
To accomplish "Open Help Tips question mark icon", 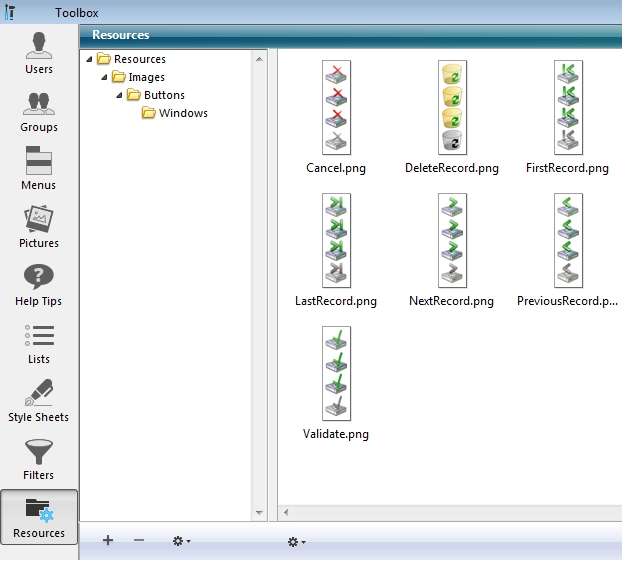I will coord(39,285).
